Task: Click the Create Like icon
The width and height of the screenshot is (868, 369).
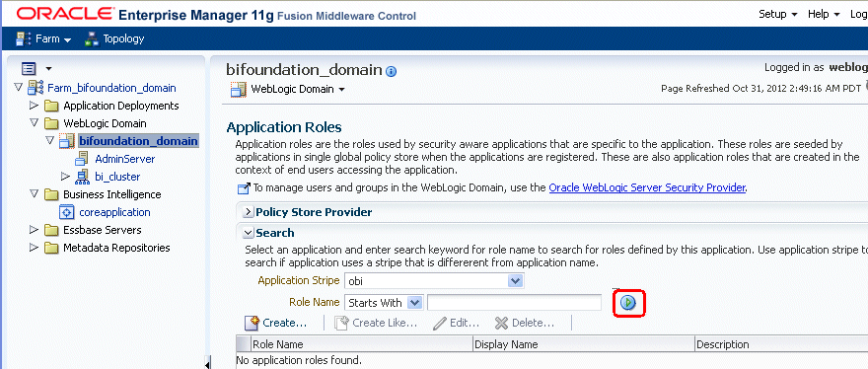Action: coord(342,323)
